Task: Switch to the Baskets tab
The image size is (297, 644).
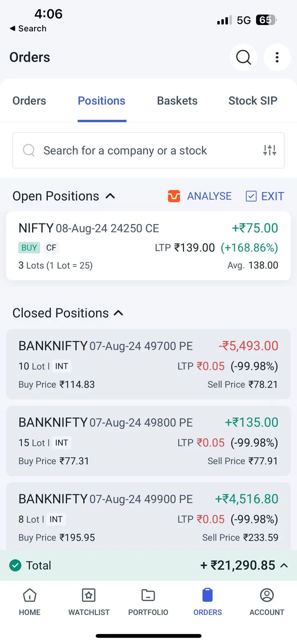Action: (x=177, y=101)
